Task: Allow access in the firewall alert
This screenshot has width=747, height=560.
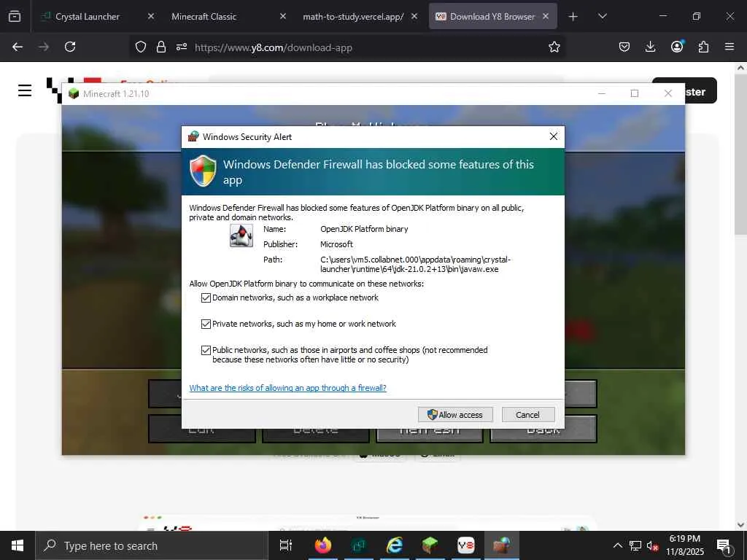Action: (x=455, y=414)
